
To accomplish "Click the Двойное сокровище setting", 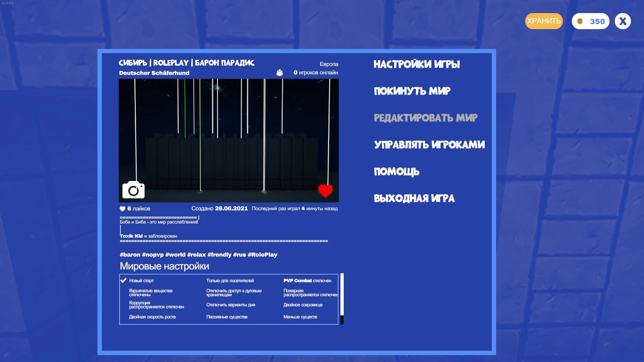I will 303,305.
